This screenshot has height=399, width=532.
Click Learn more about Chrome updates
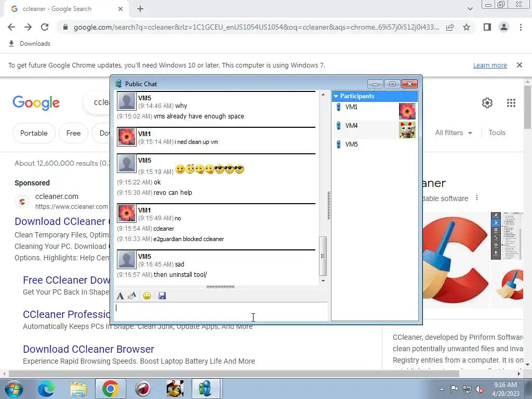click(x=490, y=65)
